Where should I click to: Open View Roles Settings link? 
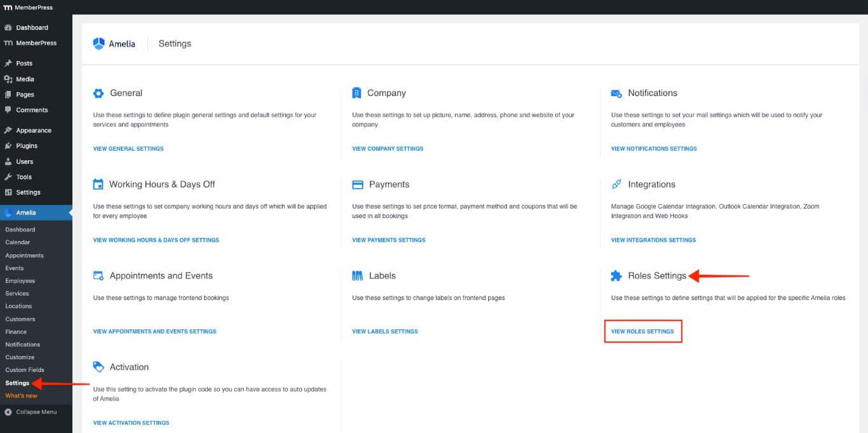click(x=642, y=331)
